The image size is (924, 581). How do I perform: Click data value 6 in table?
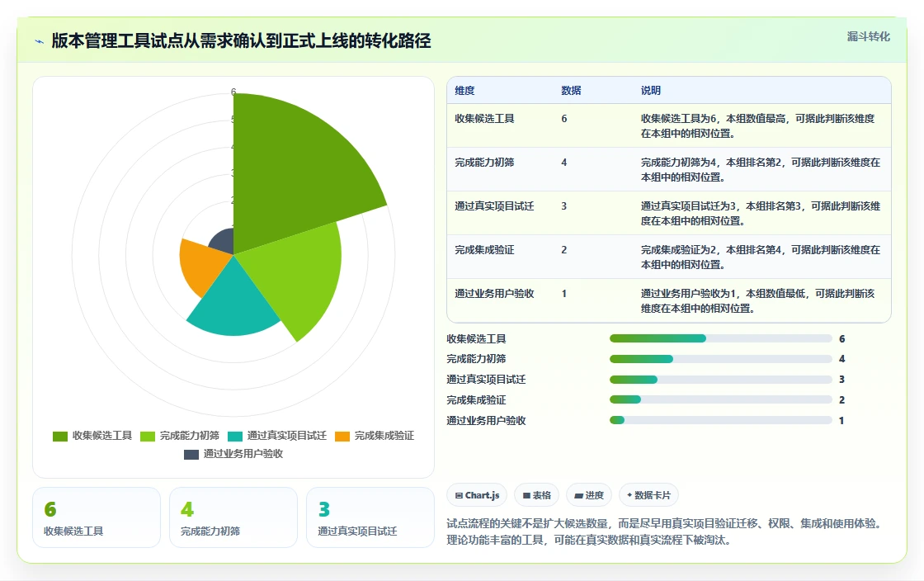point(564,119)
